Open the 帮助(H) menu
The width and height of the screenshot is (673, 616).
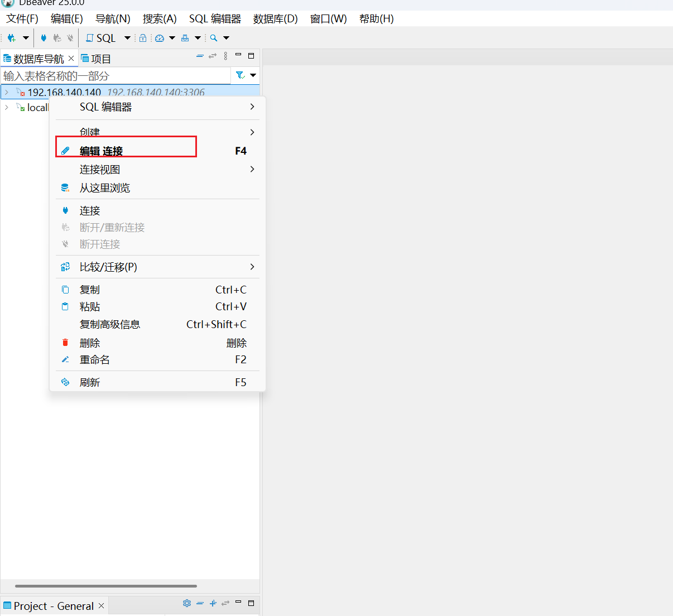point(377,19)
